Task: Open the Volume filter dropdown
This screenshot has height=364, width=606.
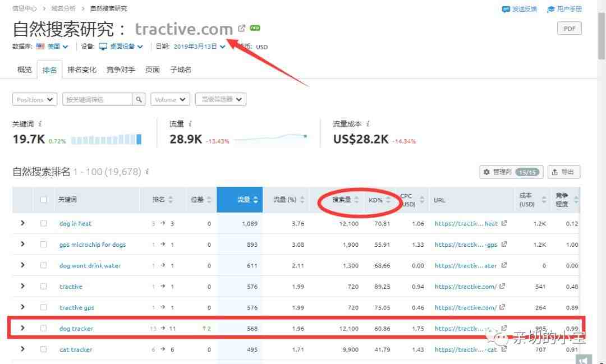Action: [170, 99]
